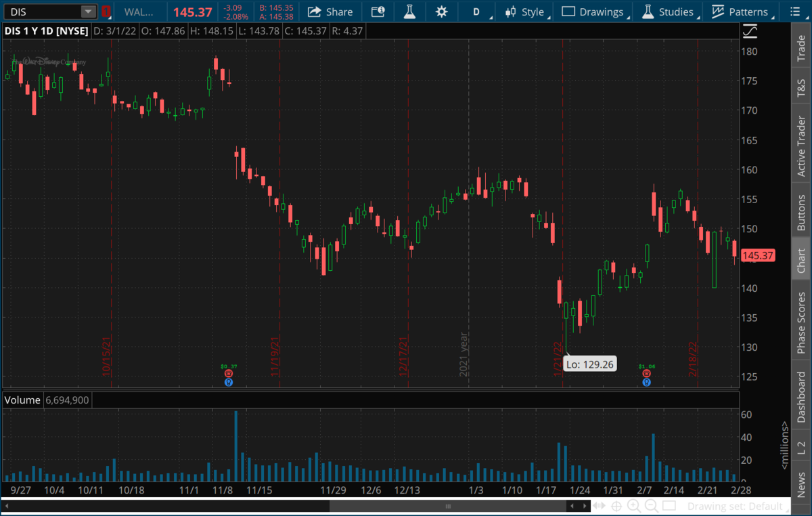Click the WAL... company name text
812x516 pixels.
[x=139, y=12]
